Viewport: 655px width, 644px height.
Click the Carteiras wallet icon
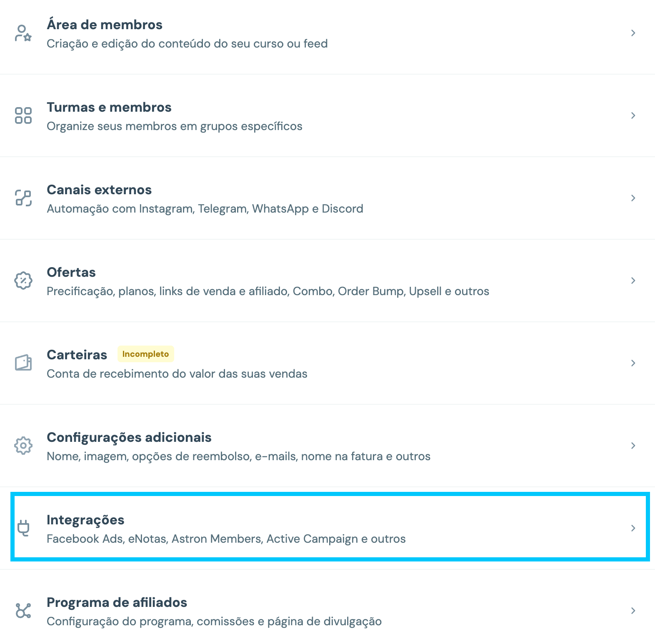[x=23, y=363]
